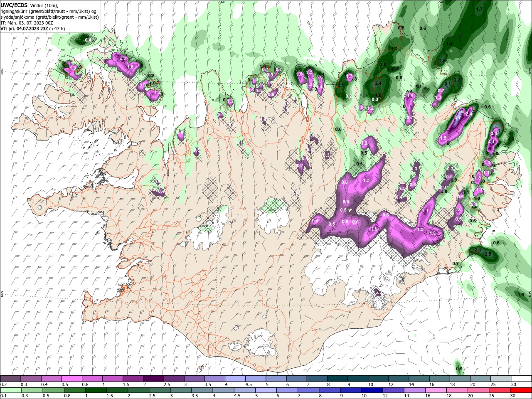Select the rain legend swatch between 3.5 and 4
The height and width of the screenshot is (399, 532).
click(x=202, y=390)
